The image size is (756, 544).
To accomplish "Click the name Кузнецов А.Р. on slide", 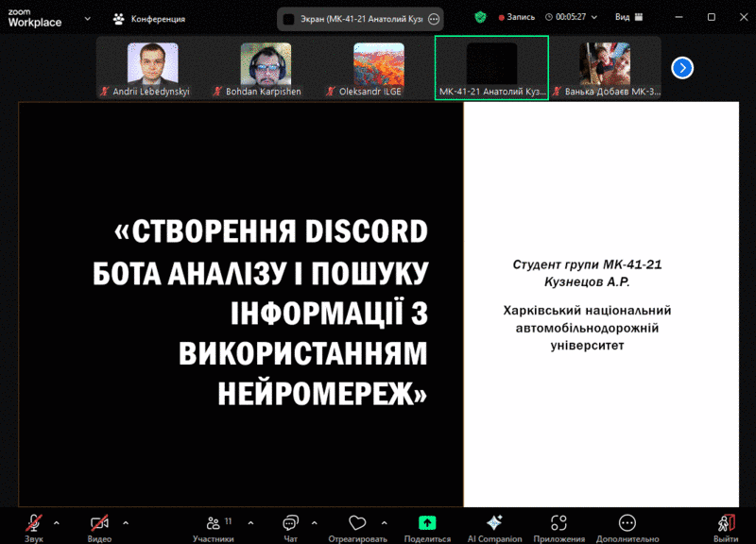I will [587, 281].
